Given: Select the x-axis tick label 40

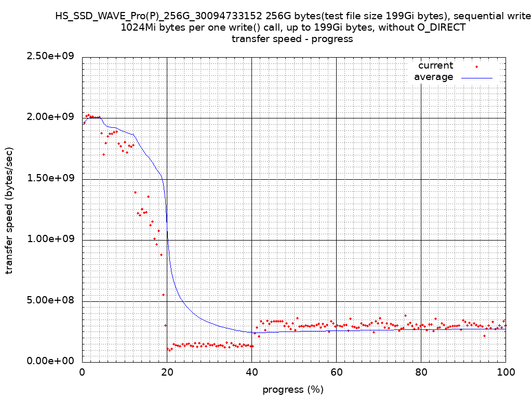Looking at the screenshot, I should [x=251, y=372].
